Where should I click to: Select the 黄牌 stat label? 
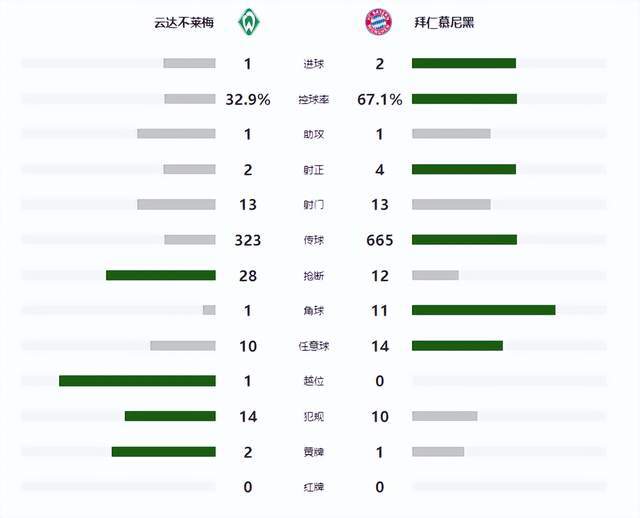point(314,452)
